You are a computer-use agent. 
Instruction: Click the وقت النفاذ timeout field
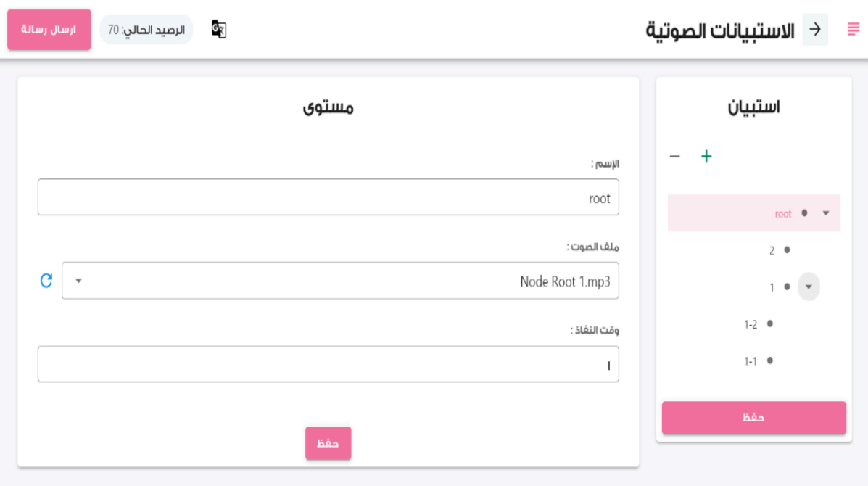[328, 364]
